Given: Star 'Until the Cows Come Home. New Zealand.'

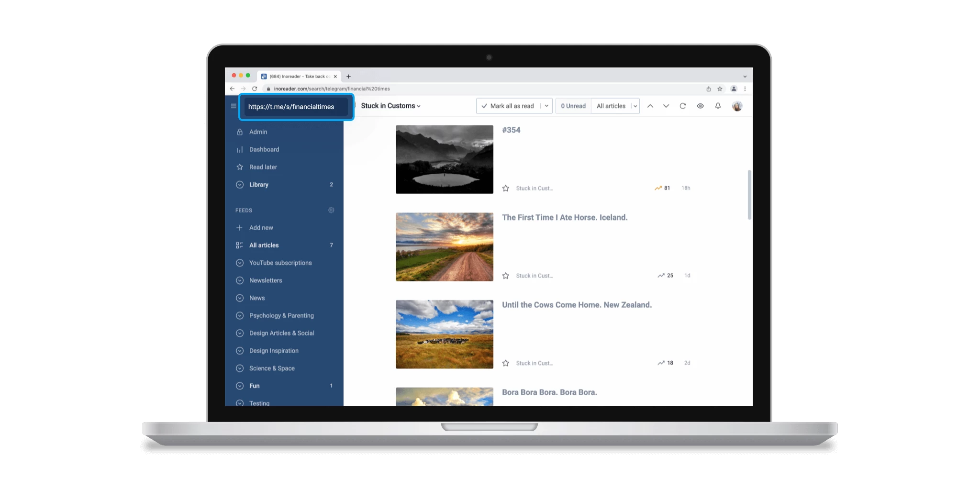Looking at the screenshot, I should 506,363.
